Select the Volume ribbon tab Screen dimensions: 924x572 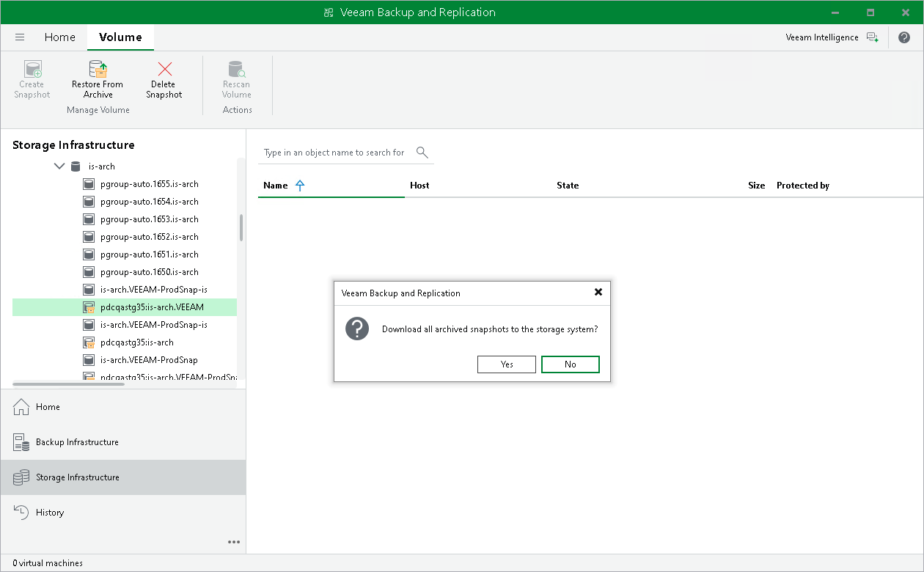click(120, 37)
